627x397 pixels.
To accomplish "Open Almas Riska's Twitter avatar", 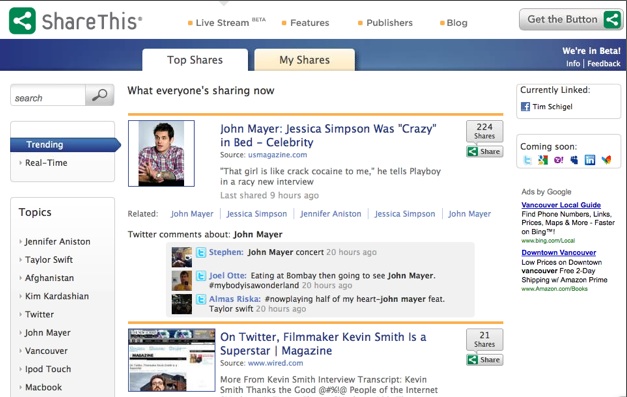I will (x=182, y=304).
